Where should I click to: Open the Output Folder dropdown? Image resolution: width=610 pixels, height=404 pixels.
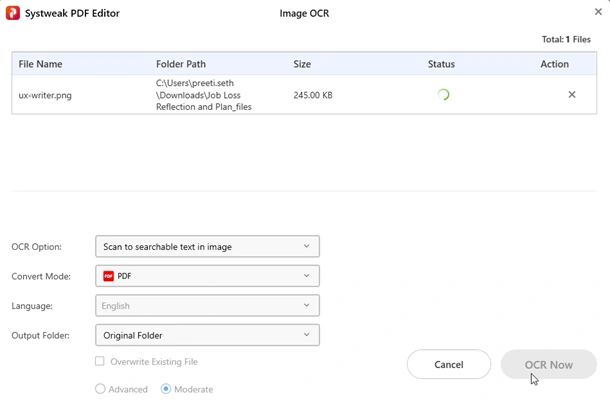tap(207, 335)
